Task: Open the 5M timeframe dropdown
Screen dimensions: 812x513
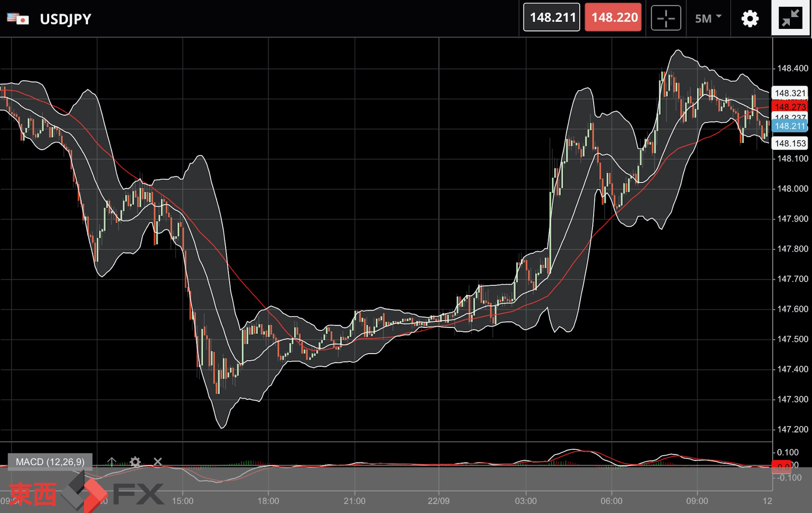Action: (x=708, y=18)
